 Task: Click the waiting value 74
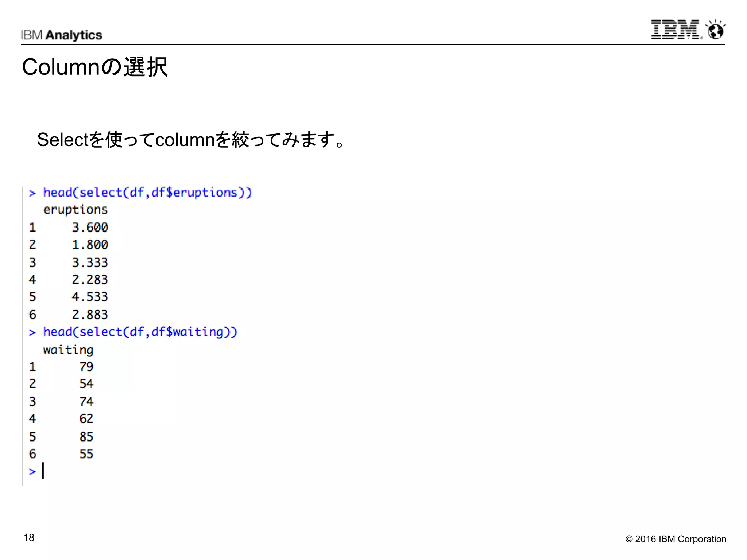tap(86, 401)
